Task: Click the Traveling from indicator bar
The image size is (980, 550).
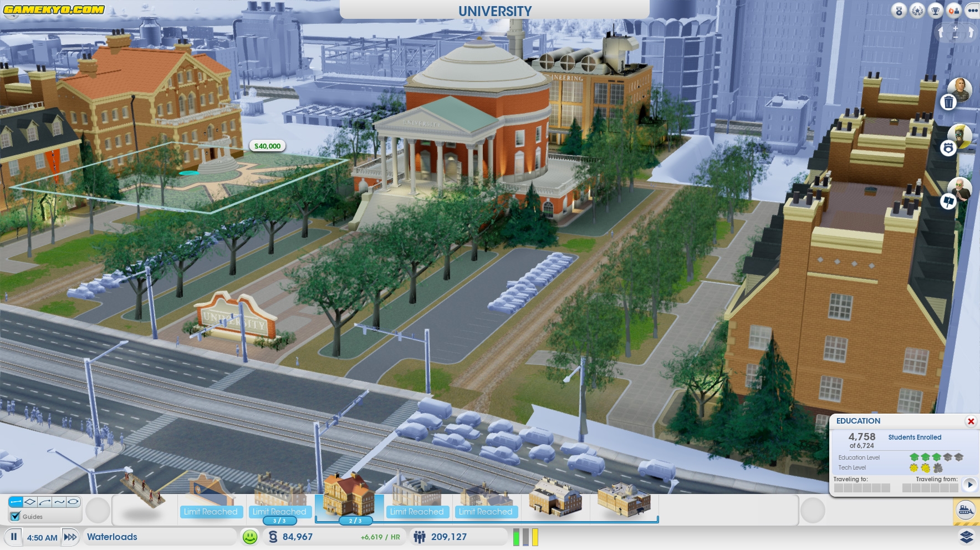Action: 930,488
